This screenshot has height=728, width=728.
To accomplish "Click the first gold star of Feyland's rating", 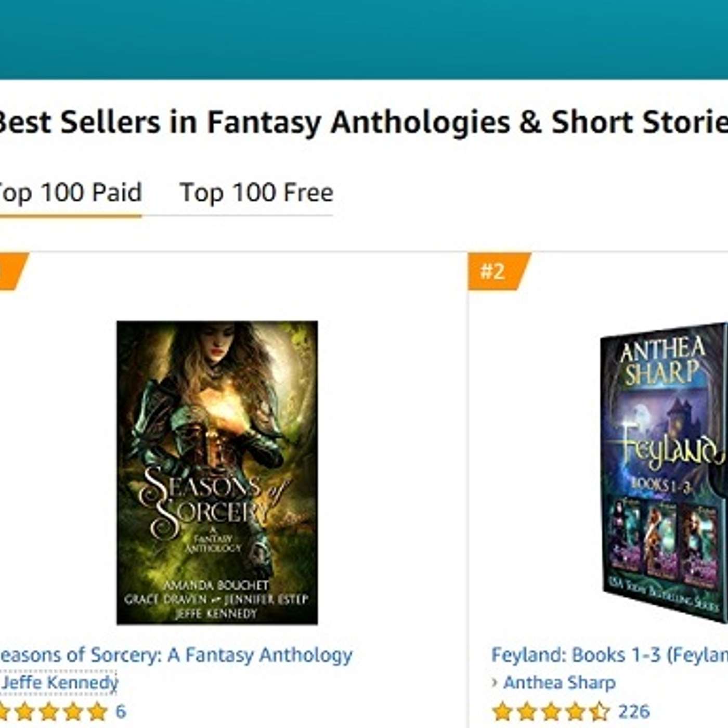I will [503, 711].
